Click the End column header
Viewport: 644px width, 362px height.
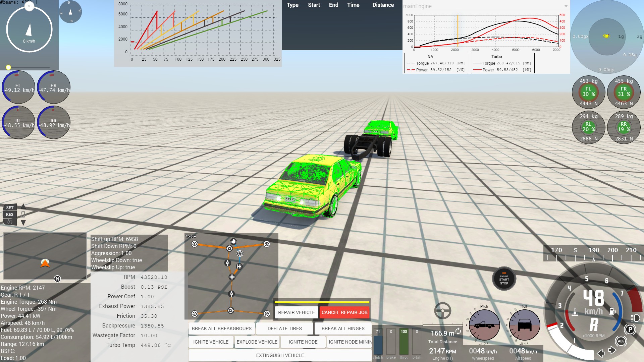[x=333, y=5]
